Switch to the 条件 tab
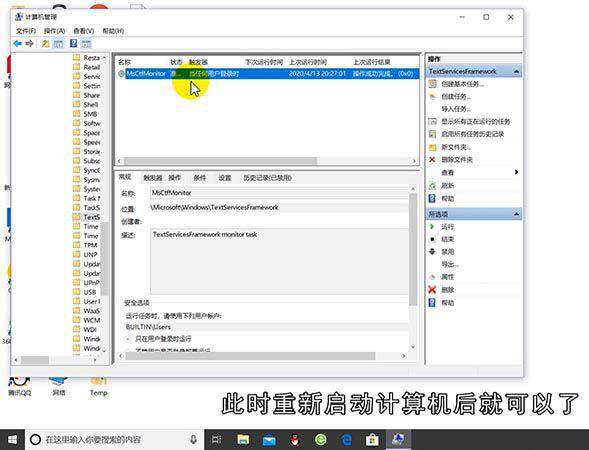This screenshot has height=450, width=589. 199,178
